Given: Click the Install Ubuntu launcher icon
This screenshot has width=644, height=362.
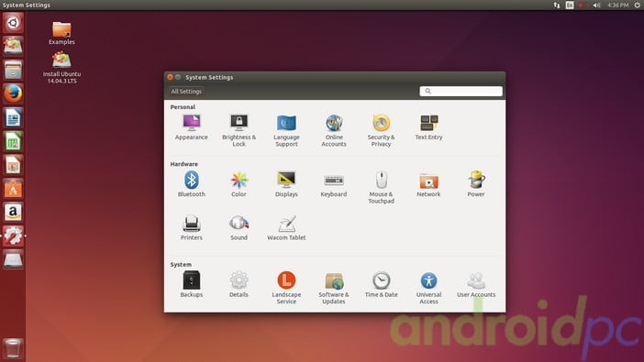Looking at the screenshot, I should point(13,46).
